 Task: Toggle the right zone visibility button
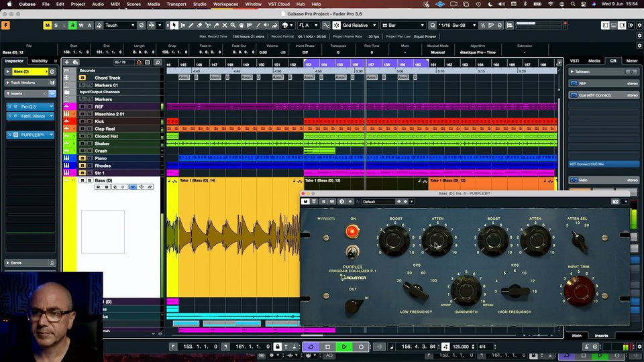click(x=623, y=25)
